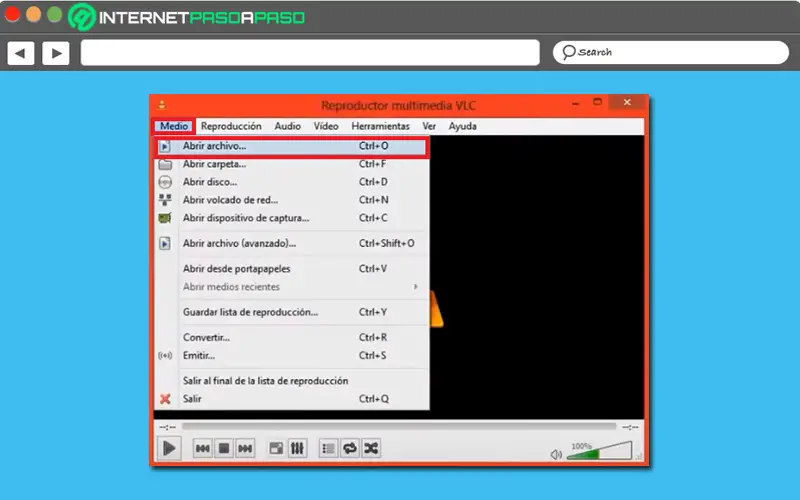Click the playback seek bar
800x500 pixels.
pyautogui.click(x=399, y=426)
